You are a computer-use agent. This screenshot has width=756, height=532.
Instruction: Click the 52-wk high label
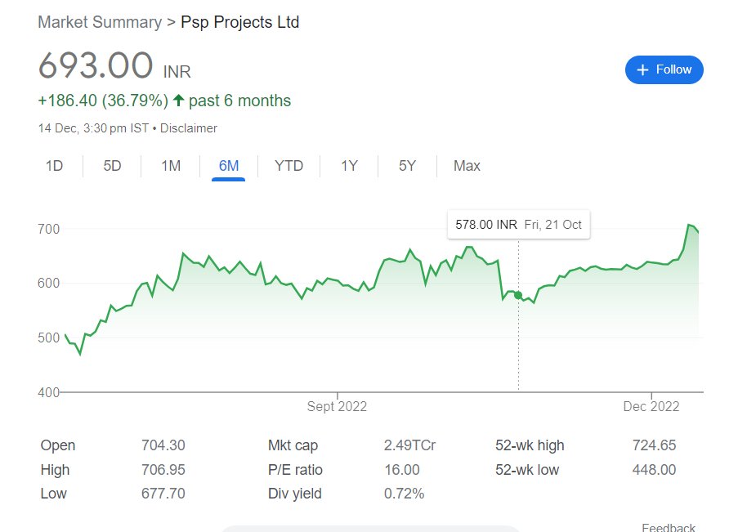tap(530, 445)
